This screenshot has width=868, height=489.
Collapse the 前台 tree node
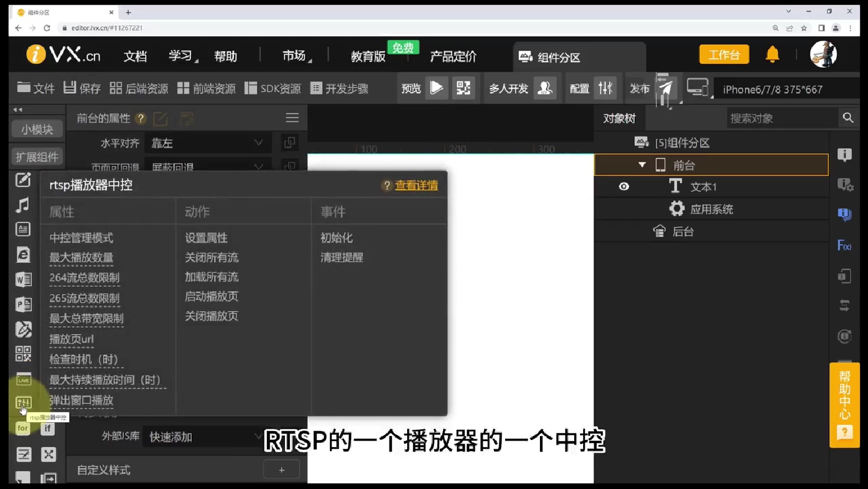pyautogui.click(x=642, y=165)
